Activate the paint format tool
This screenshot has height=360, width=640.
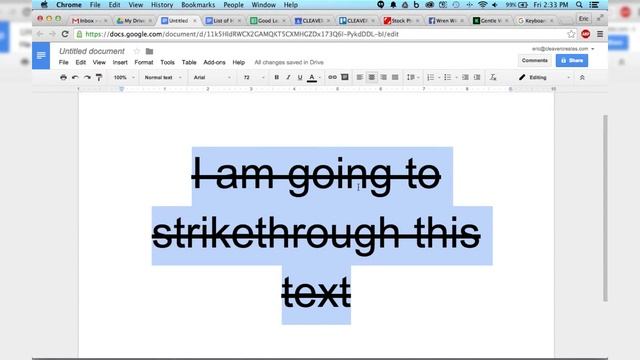point(99,77)
